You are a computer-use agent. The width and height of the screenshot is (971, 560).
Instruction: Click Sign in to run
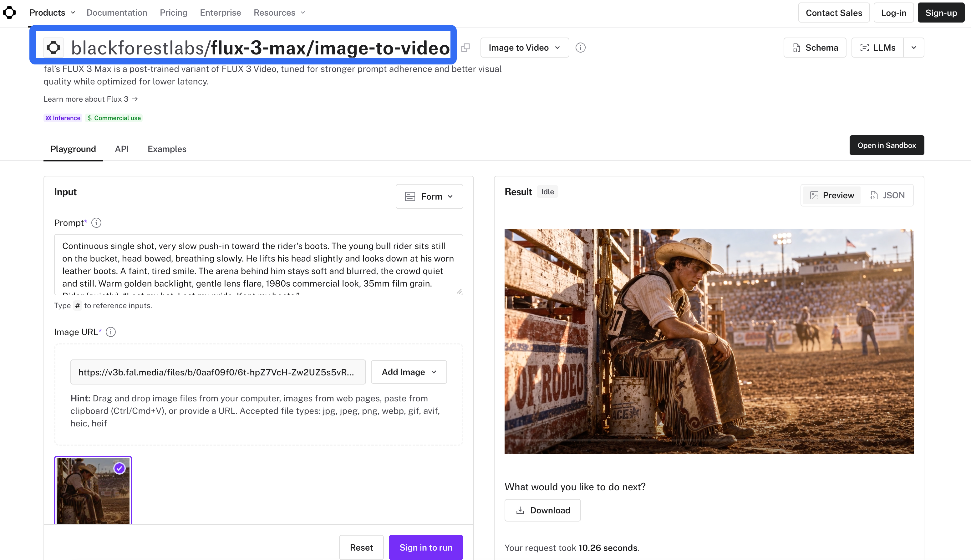(426, 547)
